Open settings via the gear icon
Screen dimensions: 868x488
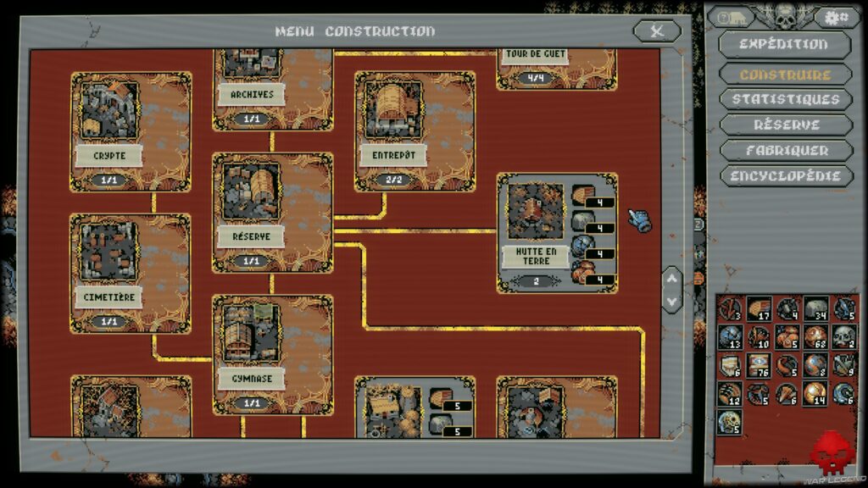(x=837, y=17)
